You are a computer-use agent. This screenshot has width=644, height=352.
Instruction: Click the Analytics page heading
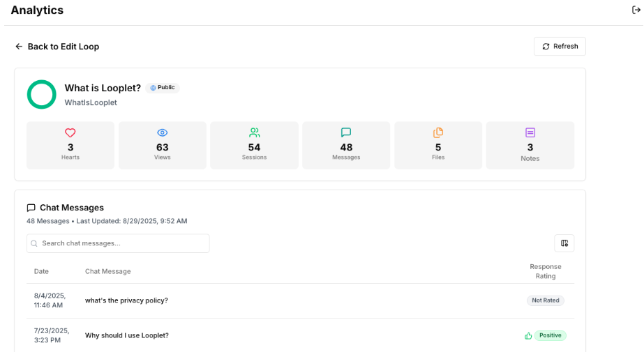coord(37,10)
